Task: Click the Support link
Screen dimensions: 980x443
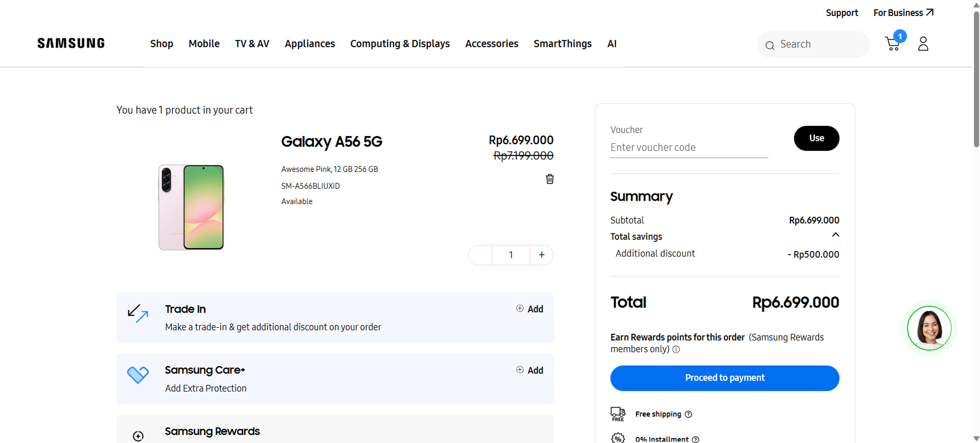Action: pyautogui.click(x=841, y=13)
